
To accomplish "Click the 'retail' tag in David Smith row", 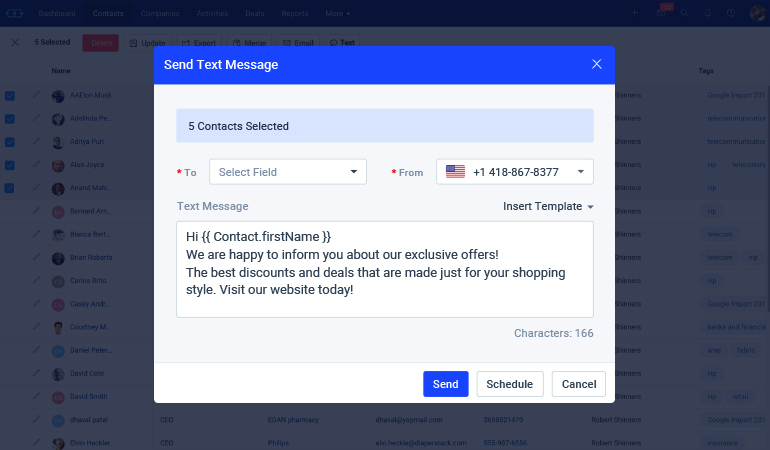I will pyautogui.click(x=740, y=396).
